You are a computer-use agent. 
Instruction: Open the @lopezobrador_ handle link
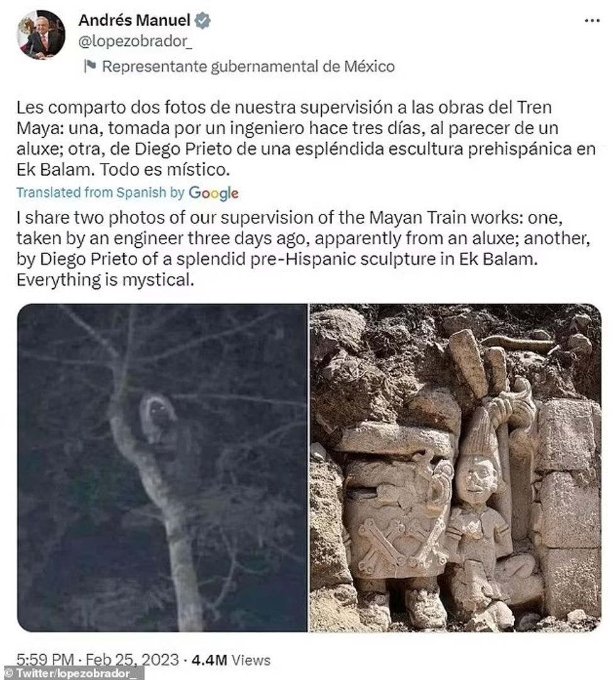135,41
